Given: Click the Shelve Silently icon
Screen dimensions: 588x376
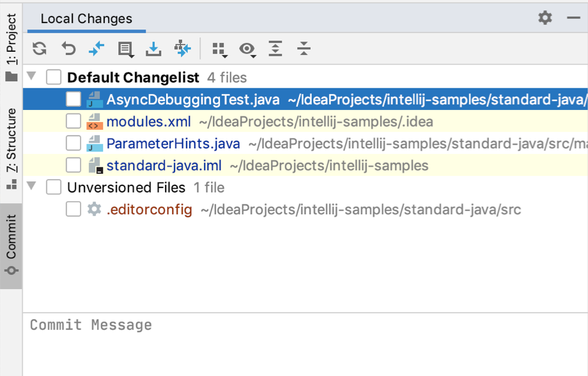Looking at the screenshot, I should 154,49.
